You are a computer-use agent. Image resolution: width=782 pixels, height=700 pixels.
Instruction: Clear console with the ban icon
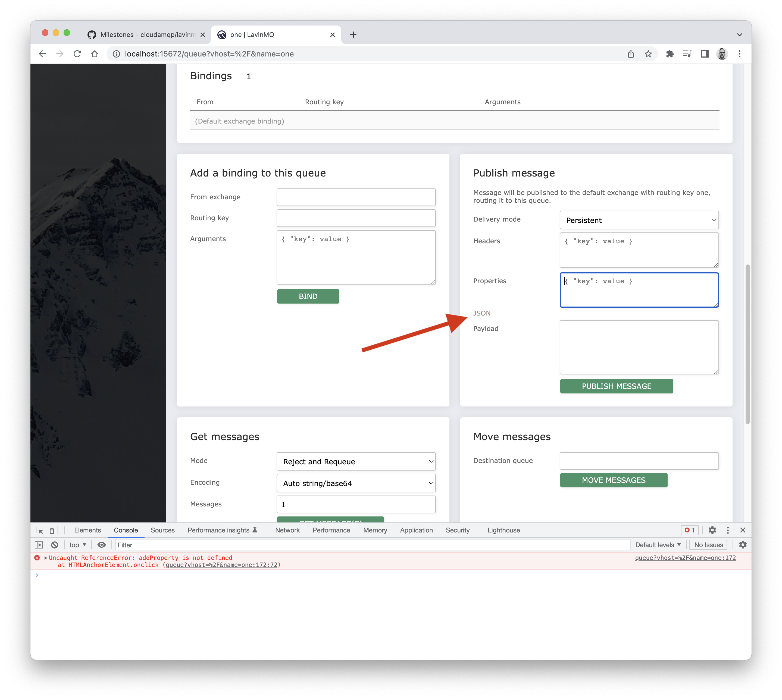tap(55, 545)
